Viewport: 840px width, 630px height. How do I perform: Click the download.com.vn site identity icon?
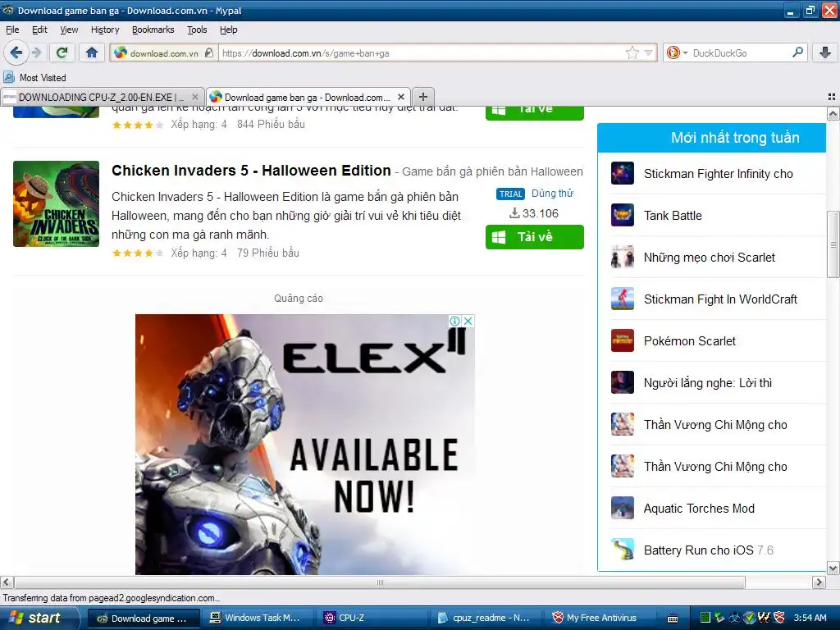pos(121,52)
